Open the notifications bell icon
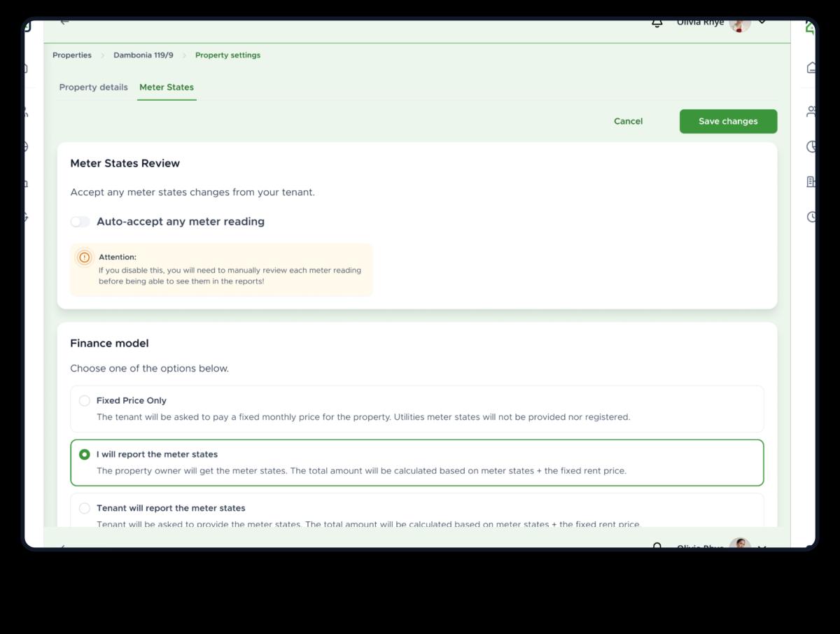Image resolution: width=840 pixels, height=634 pixels. [657, 23]
